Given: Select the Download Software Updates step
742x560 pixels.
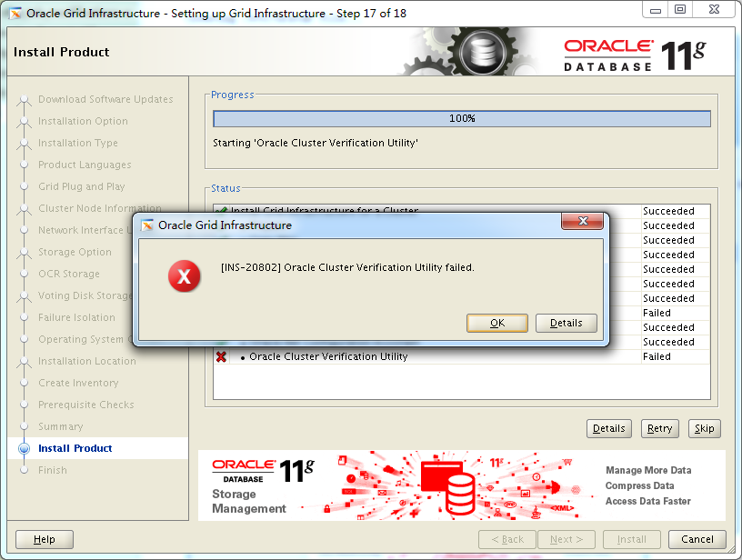Looking at the screenshot, I should (x=105, y=99).
